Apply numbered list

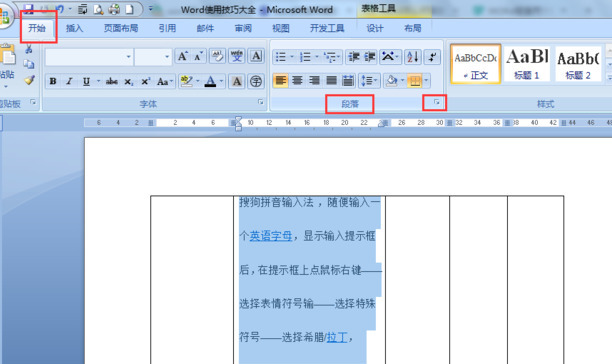tap(305, 57)
